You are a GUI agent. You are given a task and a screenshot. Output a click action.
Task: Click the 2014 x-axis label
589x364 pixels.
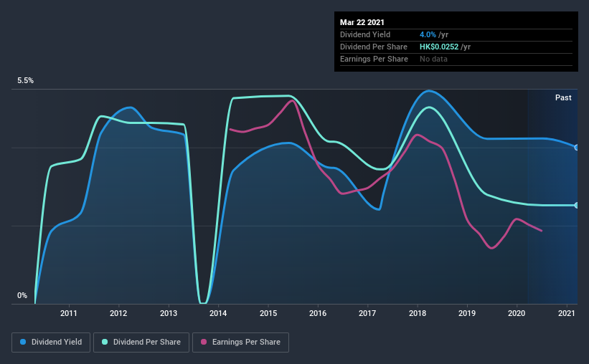[x=218, y=313]
